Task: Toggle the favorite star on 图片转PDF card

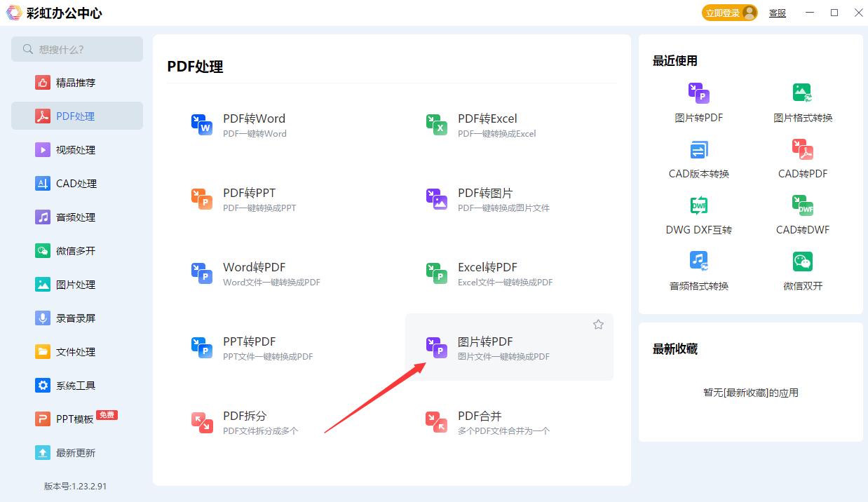Action: pos(598,324)
